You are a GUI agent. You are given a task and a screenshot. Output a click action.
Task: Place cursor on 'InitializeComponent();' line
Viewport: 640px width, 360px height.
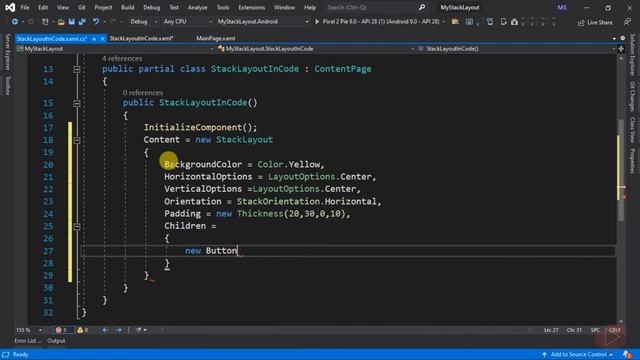click(x=200, y=127)
